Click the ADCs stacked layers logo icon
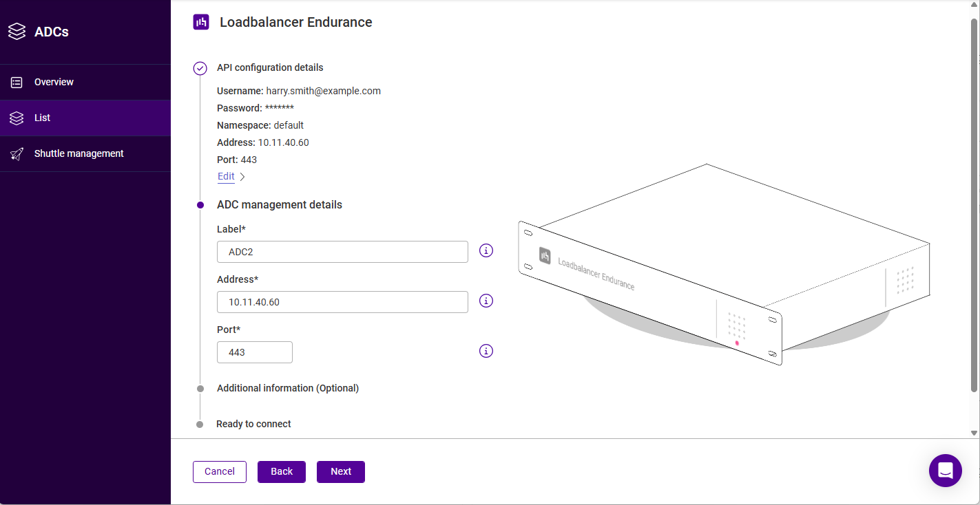This screenshot has width=980, height=505. coord(17,32)
